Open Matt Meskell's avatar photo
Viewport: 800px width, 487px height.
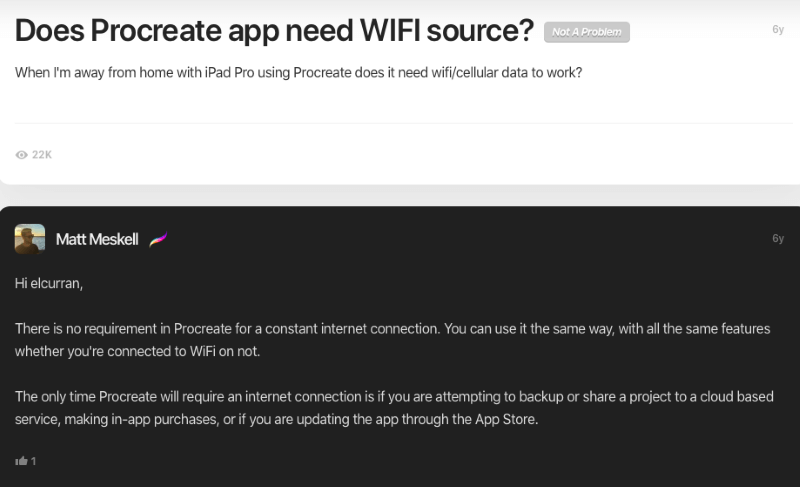click(30, 239)
